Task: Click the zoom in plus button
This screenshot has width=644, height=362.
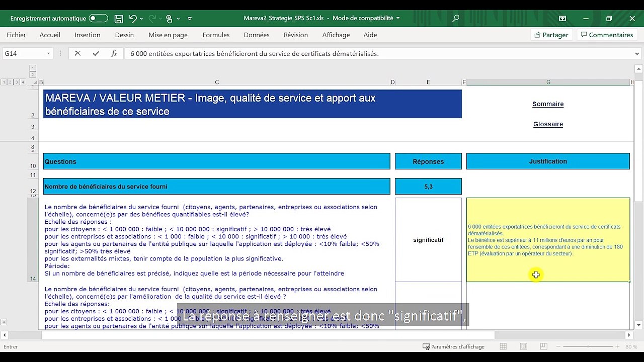Action: (x=617, y=347)
